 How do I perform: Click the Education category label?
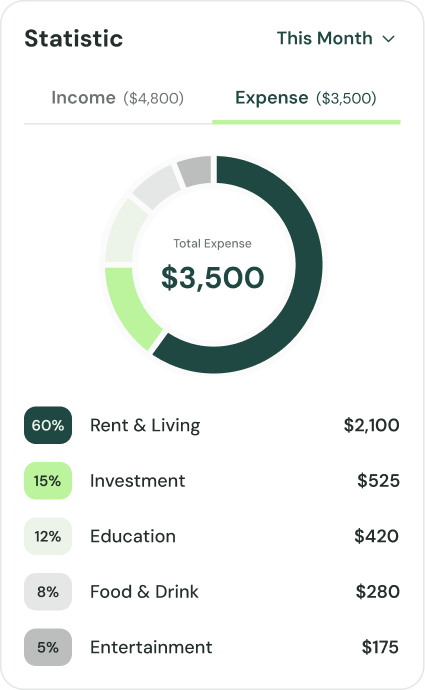point(133,536)
